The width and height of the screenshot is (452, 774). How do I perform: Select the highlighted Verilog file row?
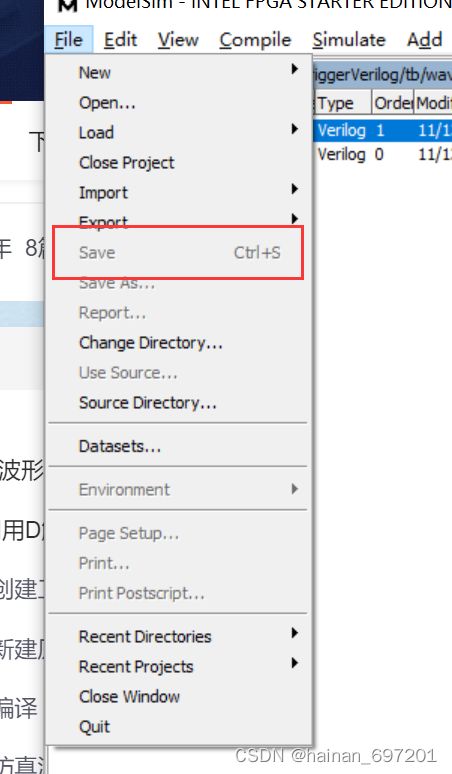pyautogui.click(x=382, y=130)
